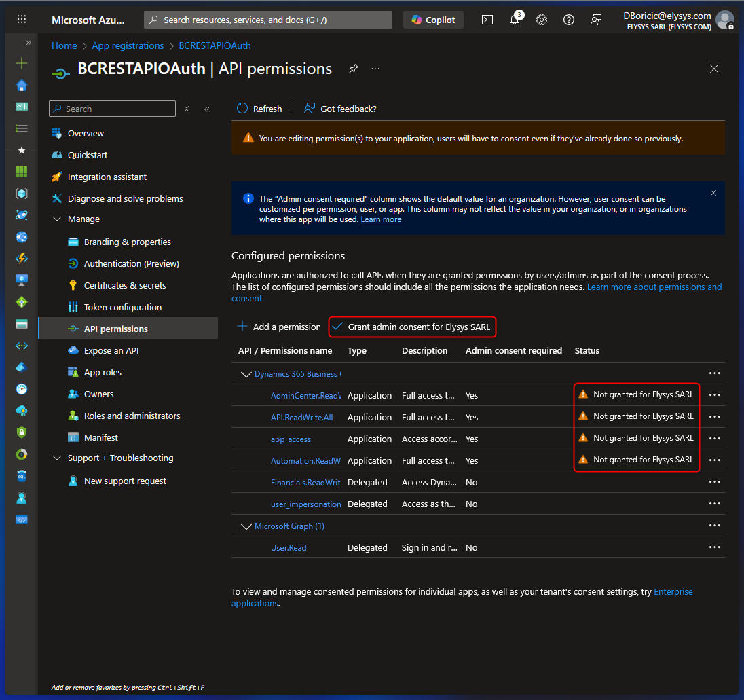Open Copilot from the header
The image size is (744, 700).
coord(433,20)
